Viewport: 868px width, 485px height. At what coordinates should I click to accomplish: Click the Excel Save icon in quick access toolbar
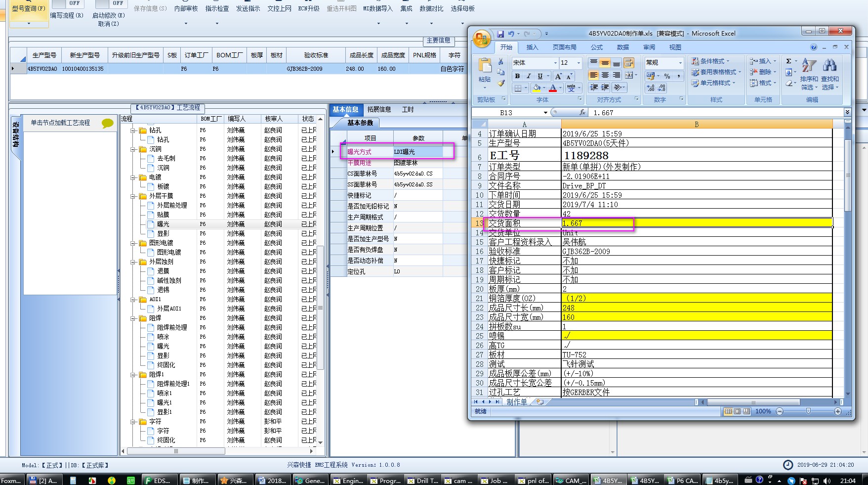tap(500, 34)
